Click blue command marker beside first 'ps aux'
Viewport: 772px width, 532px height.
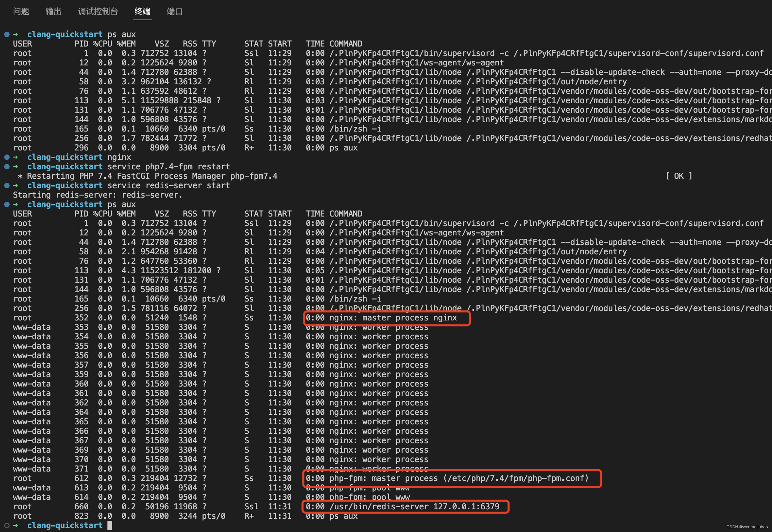tap(7, 34)
